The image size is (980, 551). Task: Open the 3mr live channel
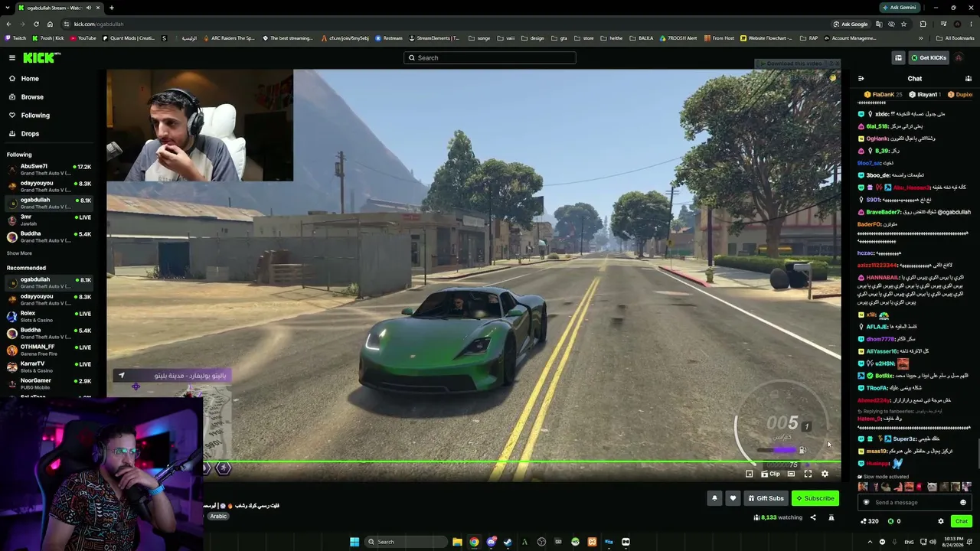(x=48, y=220)
